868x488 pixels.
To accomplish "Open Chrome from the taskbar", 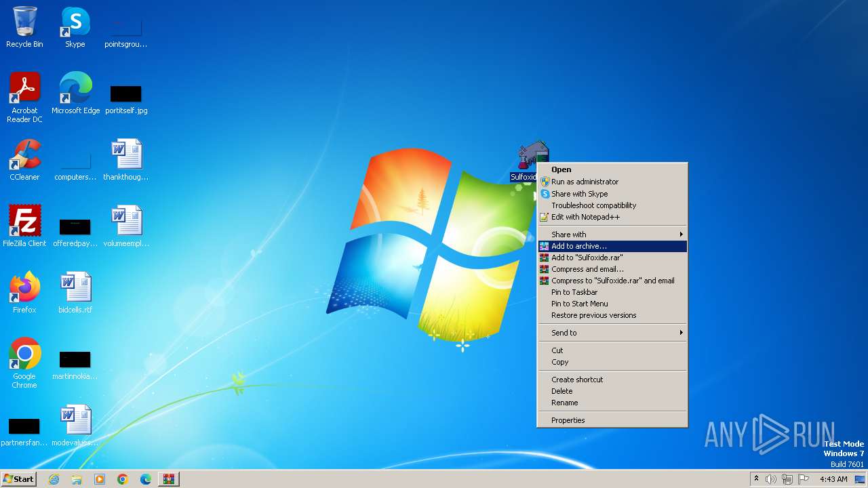I will point(123,479).
